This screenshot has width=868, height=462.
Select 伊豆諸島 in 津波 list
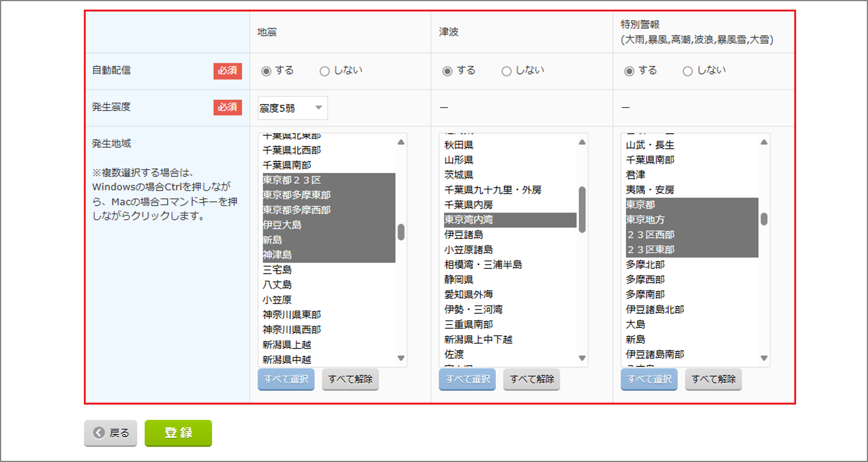click(x=510, y=235)
